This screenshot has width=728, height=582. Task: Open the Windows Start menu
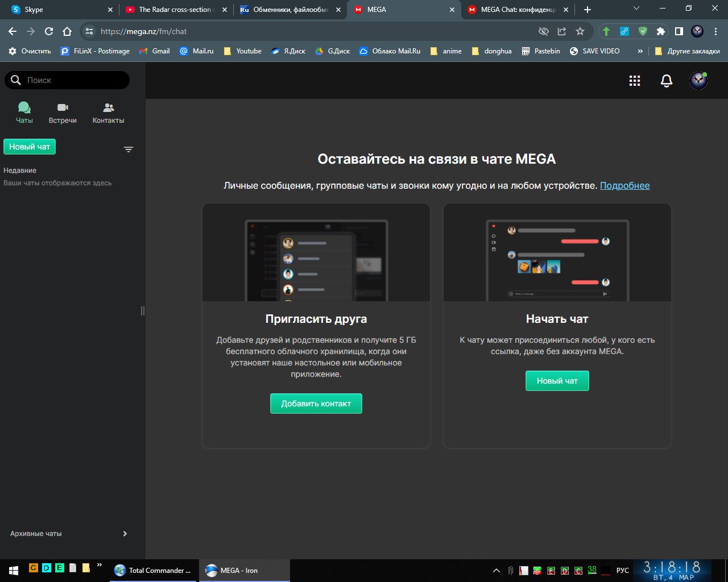[x=14, y=571]
